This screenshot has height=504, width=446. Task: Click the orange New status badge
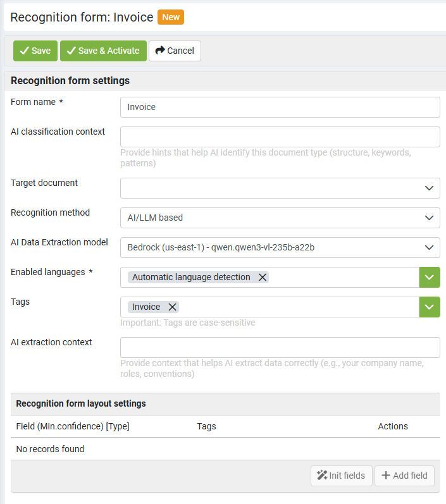(x=171, y=17)
